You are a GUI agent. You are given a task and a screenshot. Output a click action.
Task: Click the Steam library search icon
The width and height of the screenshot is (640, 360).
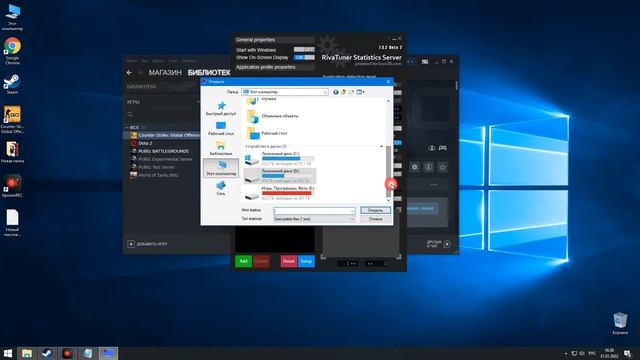click(130, 115)
